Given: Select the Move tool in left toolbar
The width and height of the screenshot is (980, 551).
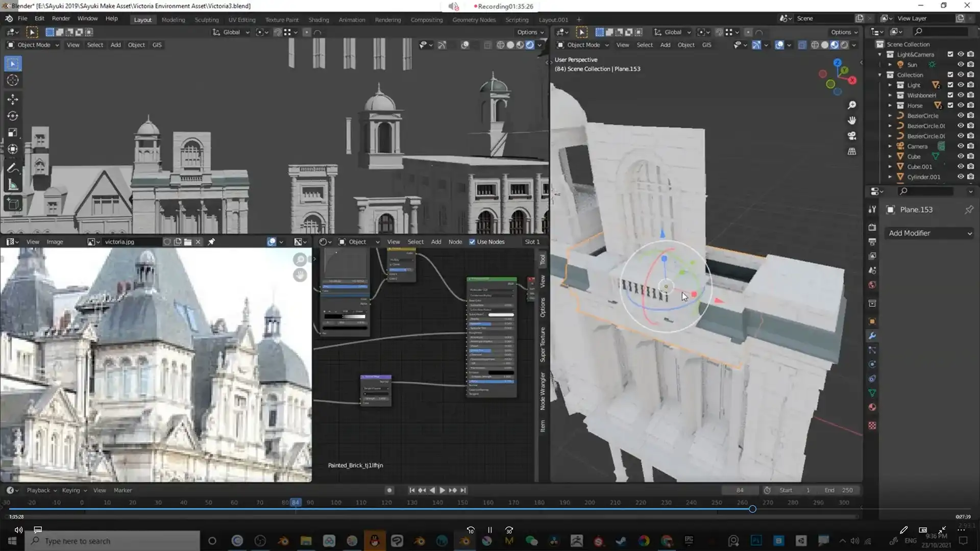Looking at the screenshot, I should (13, 99).
